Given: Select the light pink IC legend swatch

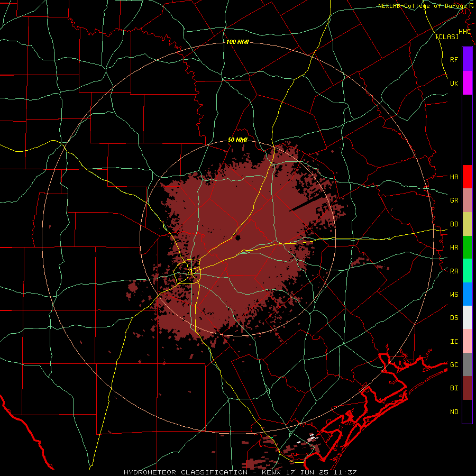Looking at the screenshot, I should pos(467,341).
